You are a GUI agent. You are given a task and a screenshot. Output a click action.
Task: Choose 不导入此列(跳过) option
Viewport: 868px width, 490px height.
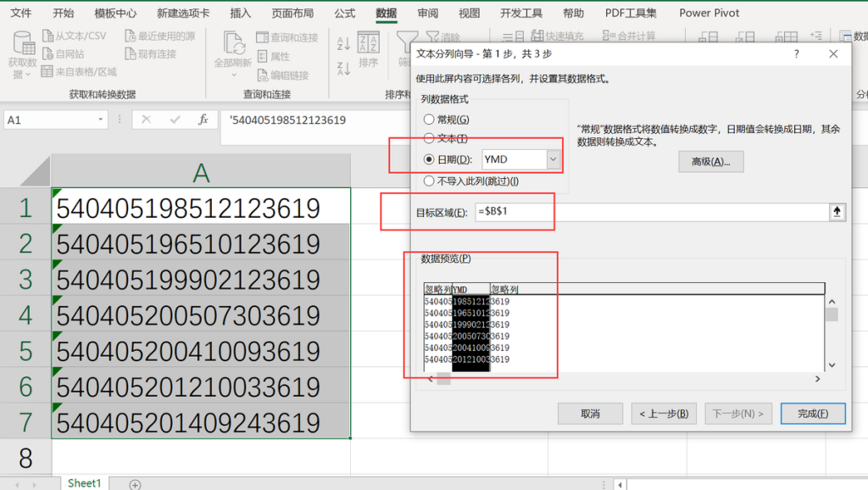(x=427, y=181)
